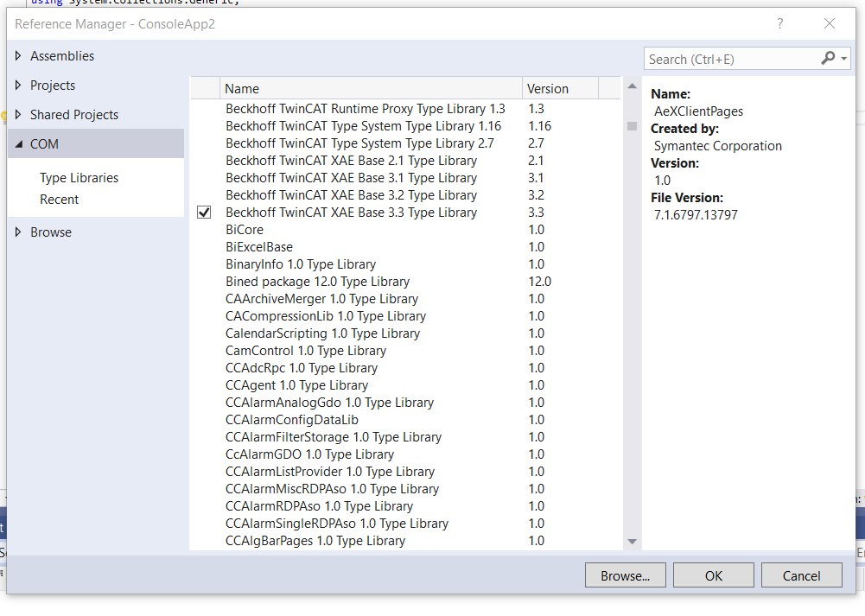Collapse the COM section

click(x=19, y=144)
